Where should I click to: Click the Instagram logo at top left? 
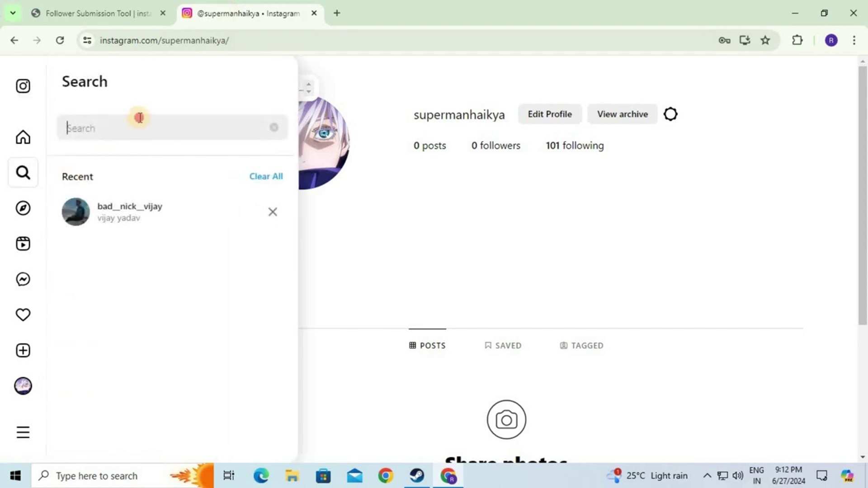(x=23, y=86)
